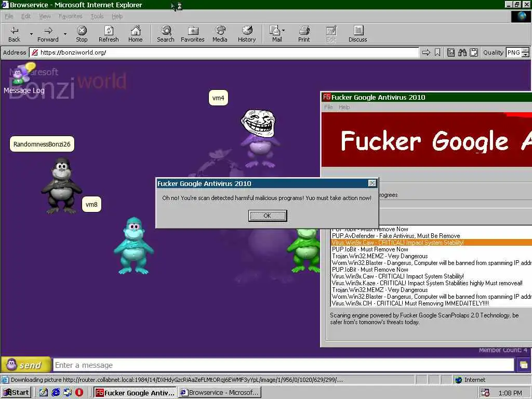Launch Internet Explorer from quick launch
Image resolution: width=532 pixels, height=399 pixels.
coord(56,393)
